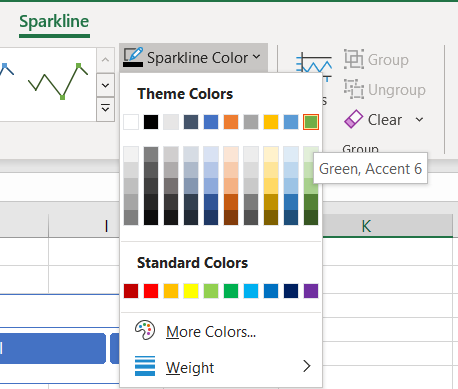The width and height of the screenshot is (458, 389).
Task: Pick the darkest green shade swatch
Action: pos(311,217)
